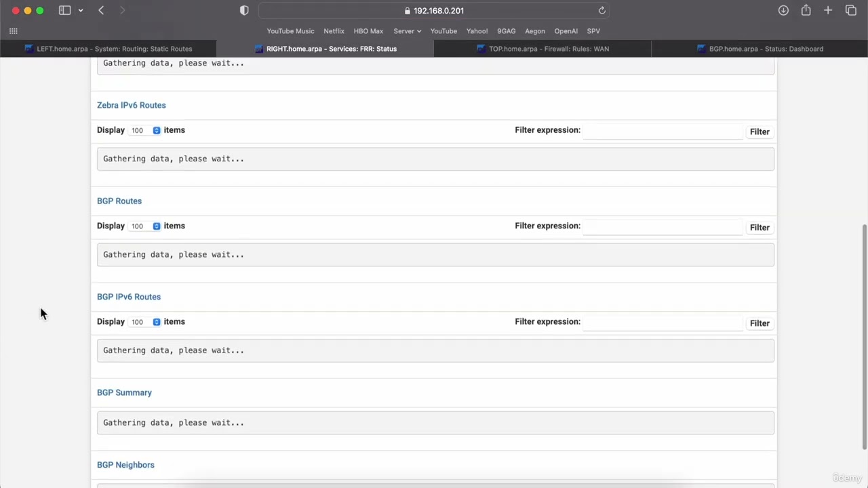This screenshot has width=868, height=488.
Task: Open the HBO Max bookmark
Action: click(x=368, y=31)
